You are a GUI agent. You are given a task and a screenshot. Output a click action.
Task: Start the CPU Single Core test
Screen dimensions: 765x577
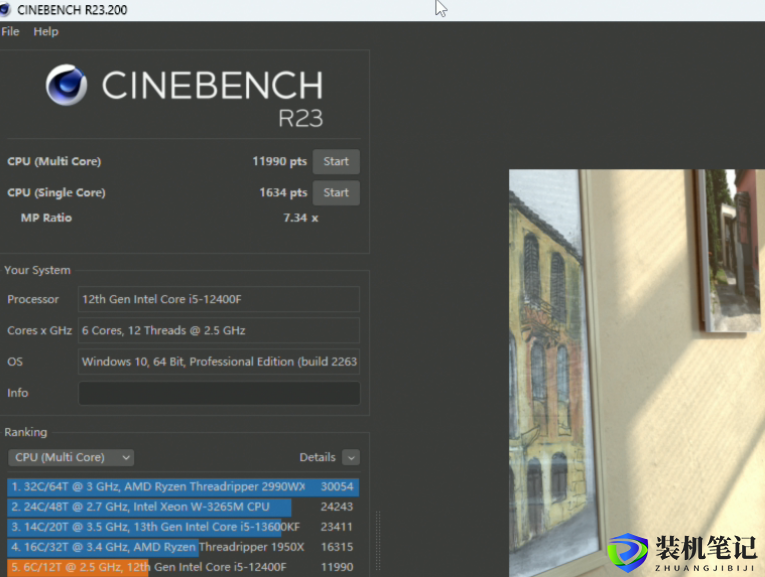tap(336, 193)
